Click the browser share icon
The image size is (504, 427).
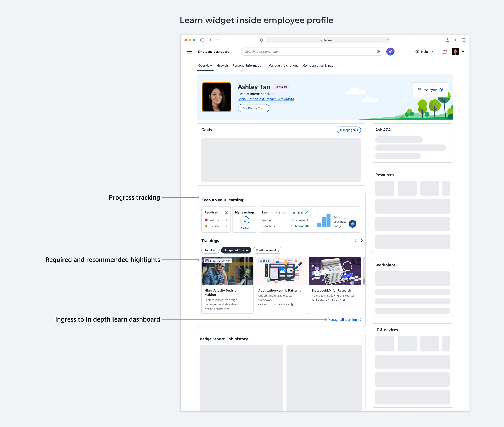tap(447, 40)
